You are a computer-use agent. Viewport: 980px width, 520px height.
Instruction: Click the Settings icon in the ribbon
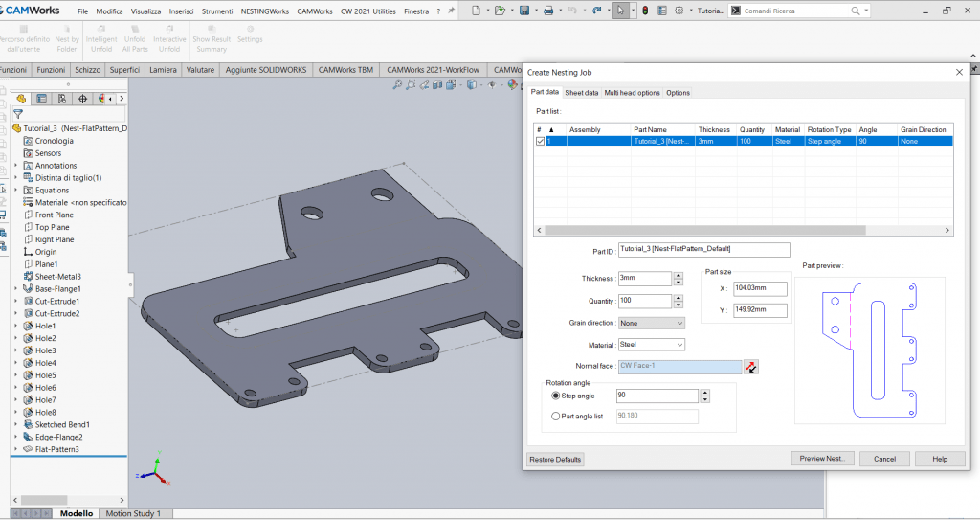(x=250, y=34)
